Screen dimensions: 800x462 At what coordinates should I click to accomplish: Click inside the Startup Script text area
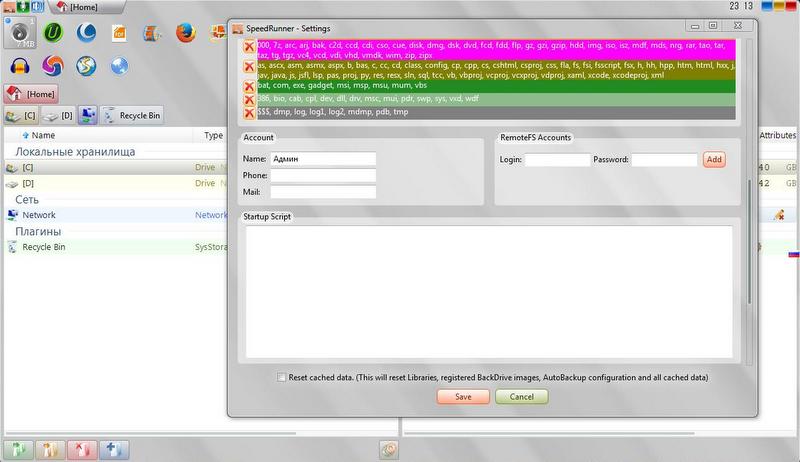[489, 292]
